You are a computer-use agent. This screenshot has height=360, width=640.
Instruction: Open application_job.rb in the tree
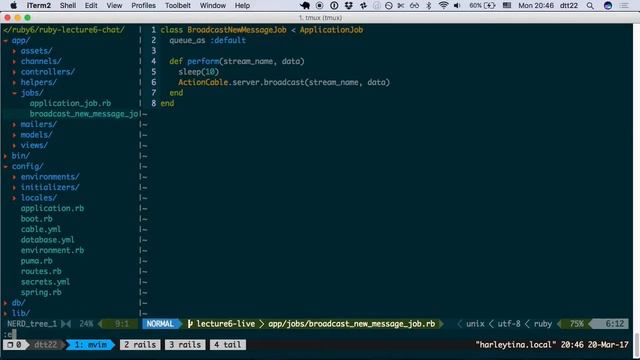[x=70, y=103]
